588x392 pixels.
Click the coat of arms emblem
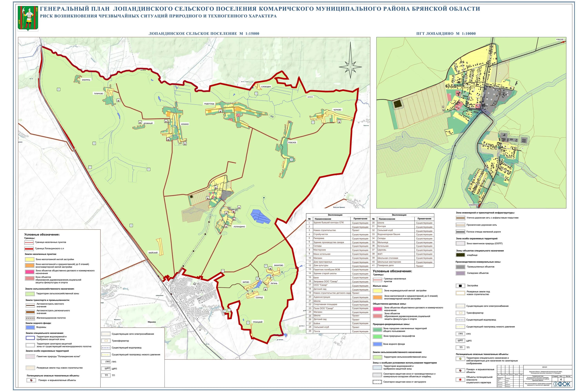pyautogui.click(x=28, y=18)
